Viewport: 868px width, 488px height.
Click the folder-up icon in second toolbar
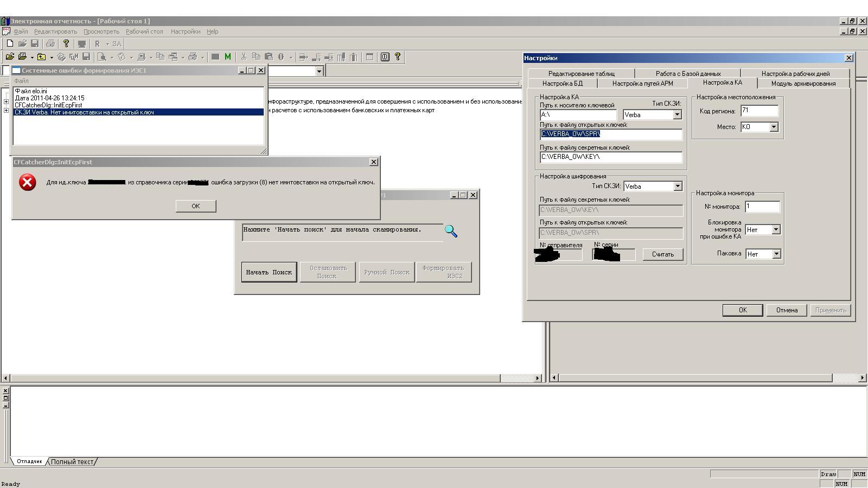point(41,57)
